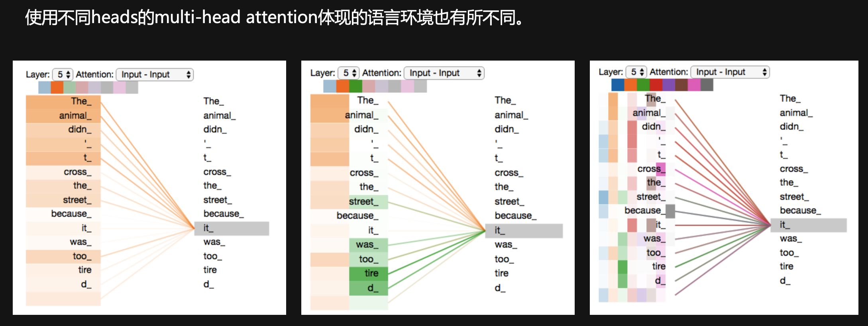The width and height of the screenshot is (868, 326).
Task: Click the highlighted "it_" token in the left panel
Action: pos(231,228)
